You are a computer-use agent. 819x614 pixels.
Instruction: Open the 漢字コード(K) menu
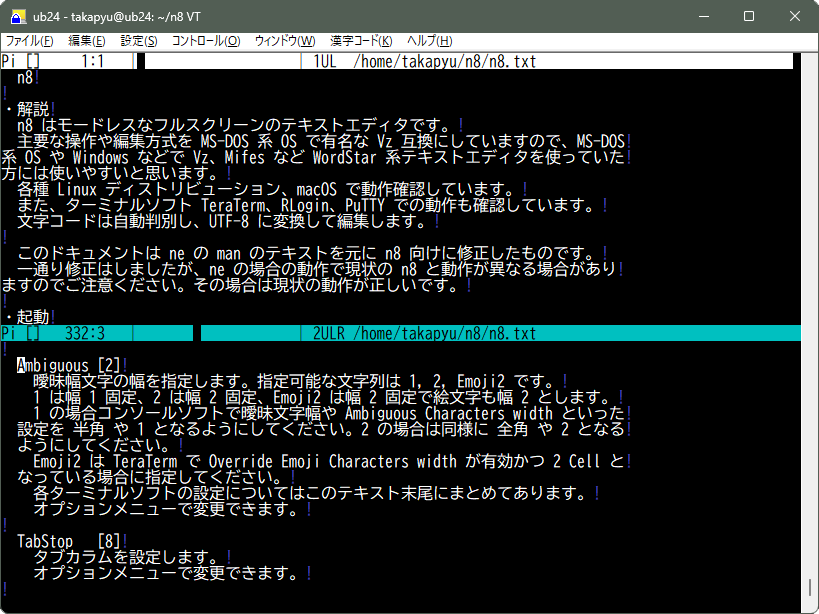(361, 41)
